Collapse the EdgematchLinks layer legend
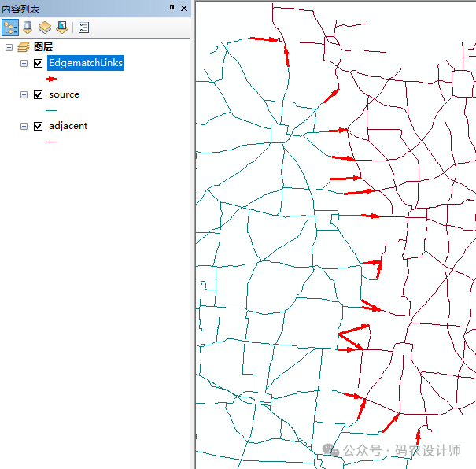This screenshot has width=476, height=469. (x=24, y=63)
